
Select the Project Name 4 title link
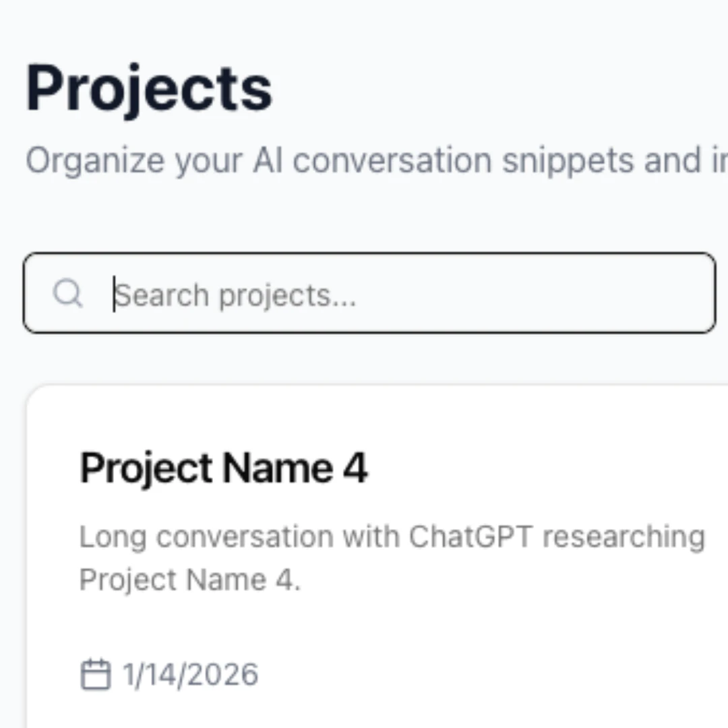(x=224, y=466)
